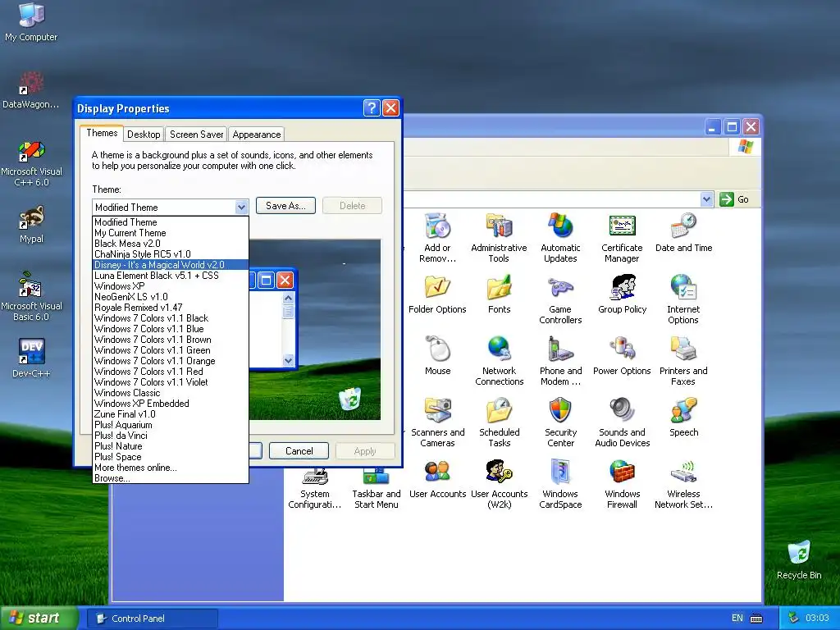This screenshot has height=630, width=840.
Task: Click Go button in Control Panel
Action: (x=735, y=199)
